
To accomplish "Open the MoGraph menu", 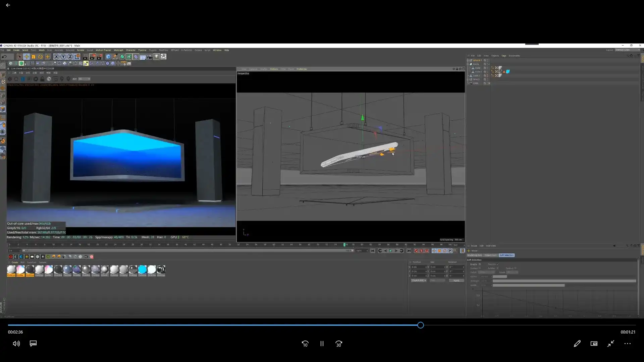I will coord(118,50).
